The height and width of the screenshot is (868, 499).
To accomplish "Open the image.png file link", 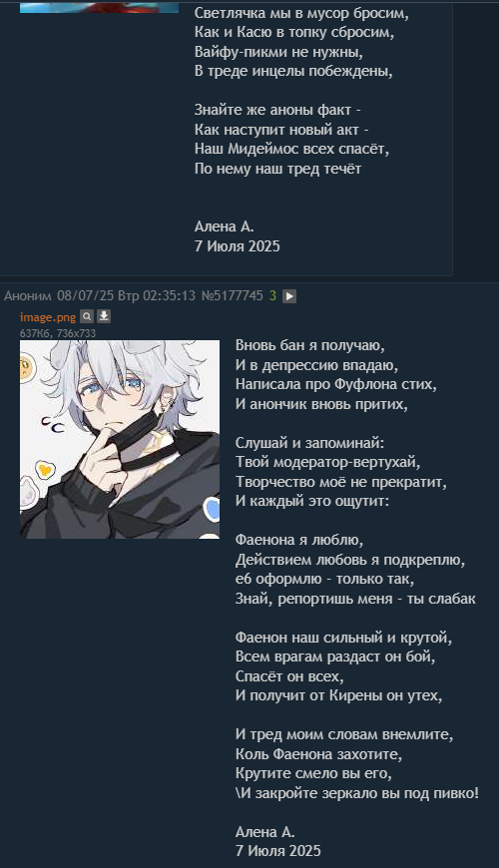I will 48,316.
